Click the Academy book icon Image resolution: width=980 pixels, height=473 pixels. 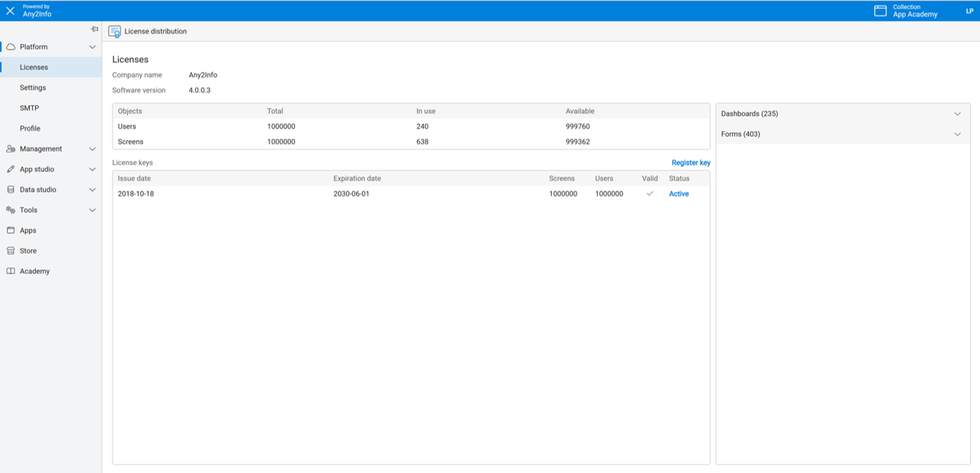click(x=11, y=272)
